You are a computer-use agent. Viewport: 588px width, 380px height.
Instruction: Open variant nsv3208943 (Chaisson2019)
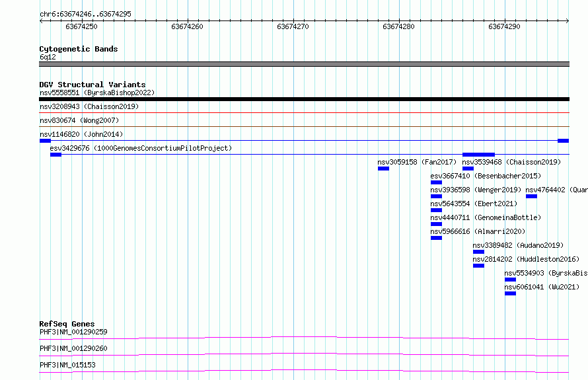click(89, 106)
